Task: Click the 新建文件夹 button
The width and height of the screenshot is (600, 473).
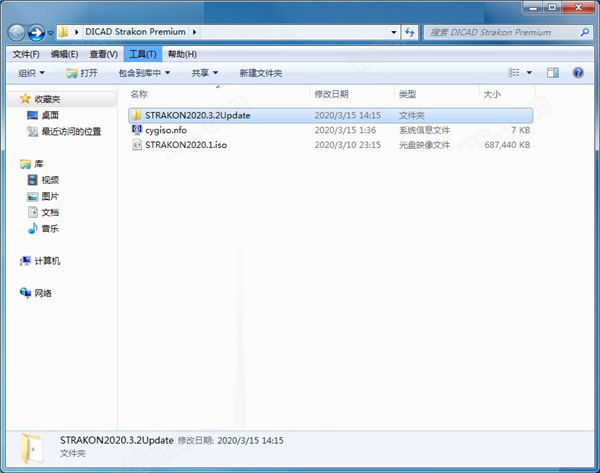Action: (261, 73)
